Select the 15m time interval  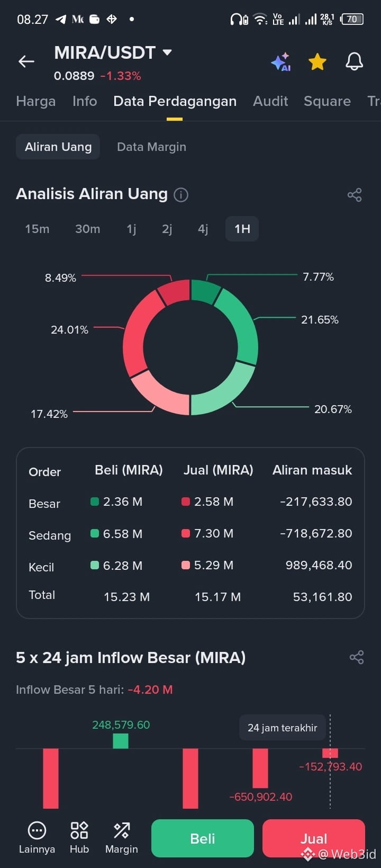pos(37,229)
